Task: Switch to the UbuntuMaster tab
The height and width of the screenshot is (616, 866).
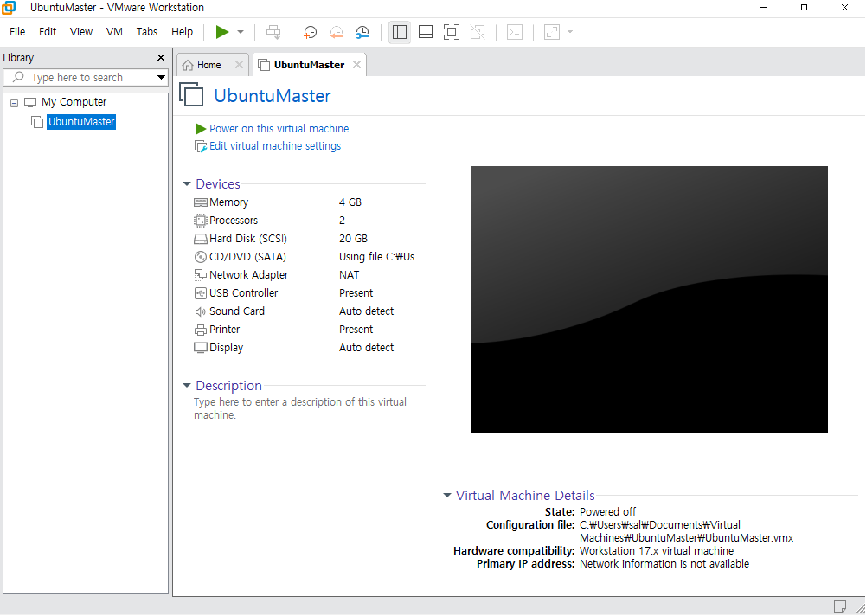Action: coord(309,65)
